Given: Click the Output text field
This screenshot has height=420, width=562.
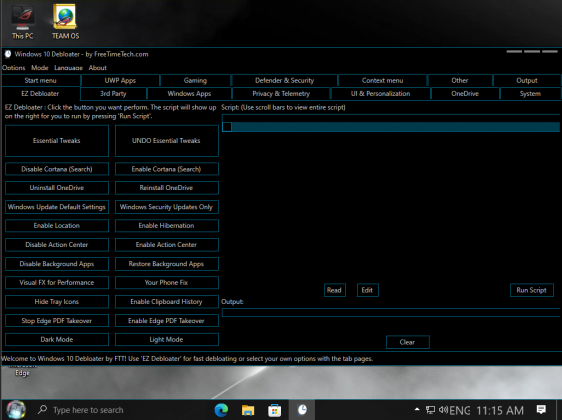Looking at the screenshot, I should [391, 313].
